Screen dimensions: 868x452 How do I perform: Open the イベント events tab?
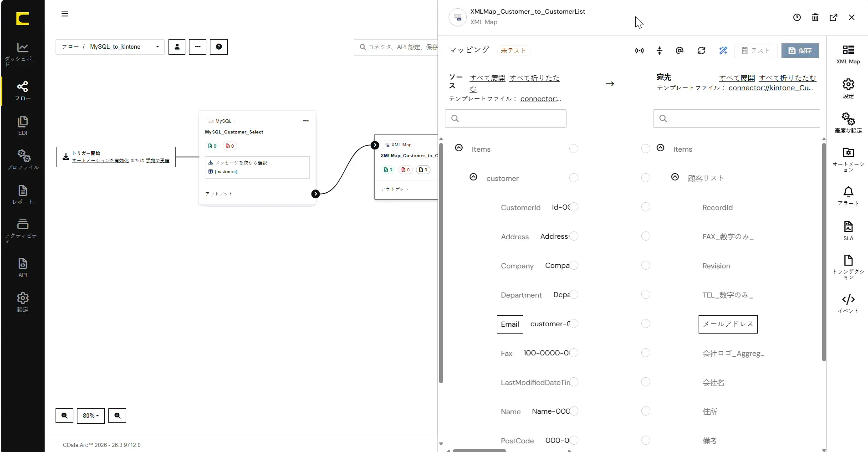pyautogui.click(x=848, y=304)
